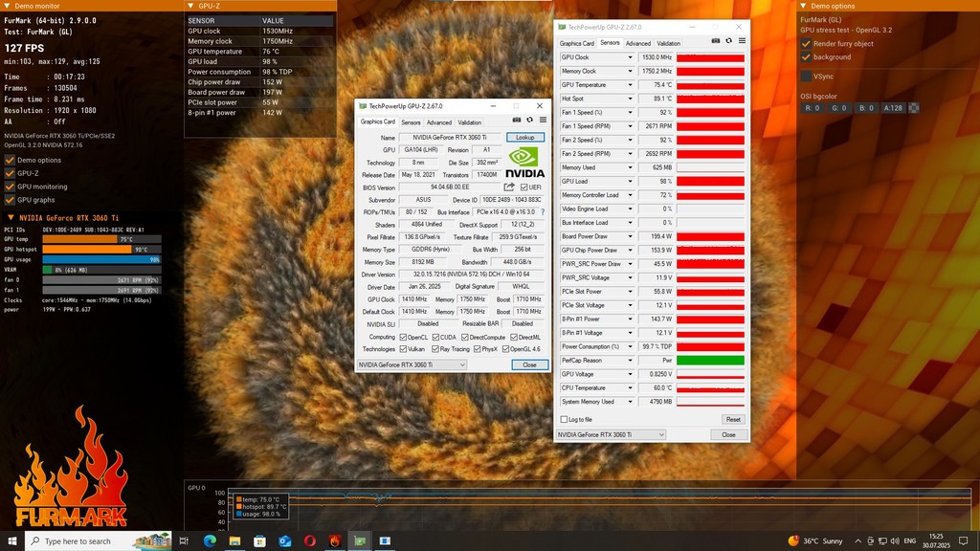Open GPU selector dropdown in Sensors window
The image size is (980, 551).
click(611, 435)
